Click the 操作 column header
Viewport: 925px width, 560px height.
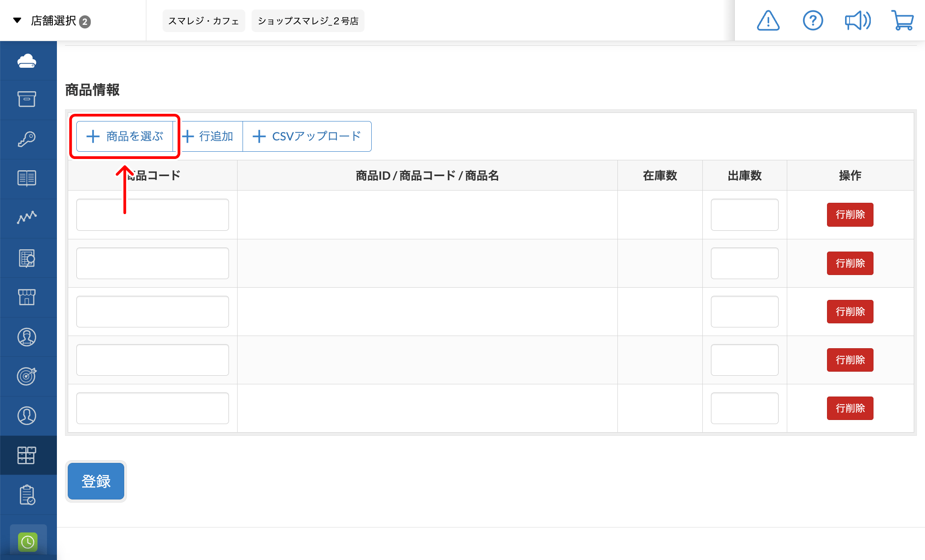click(x=850, y=176)
